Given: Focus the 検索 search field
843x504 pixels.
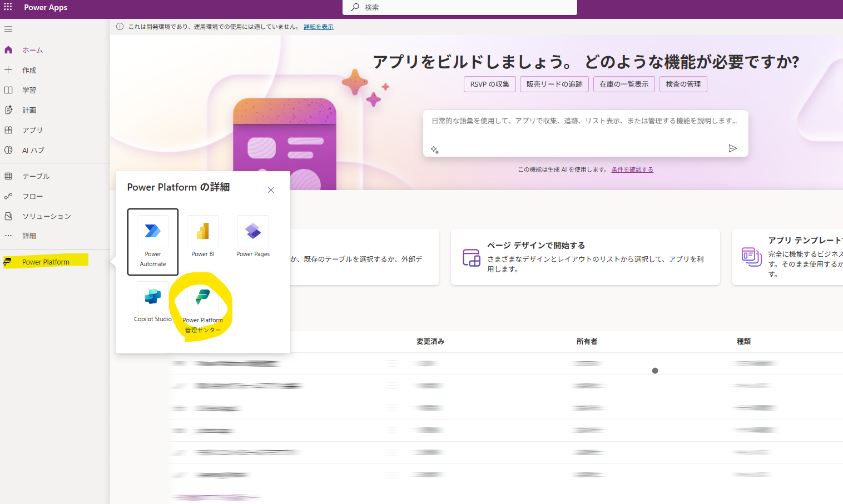Looking at the screenshot, I should point(460,7).
